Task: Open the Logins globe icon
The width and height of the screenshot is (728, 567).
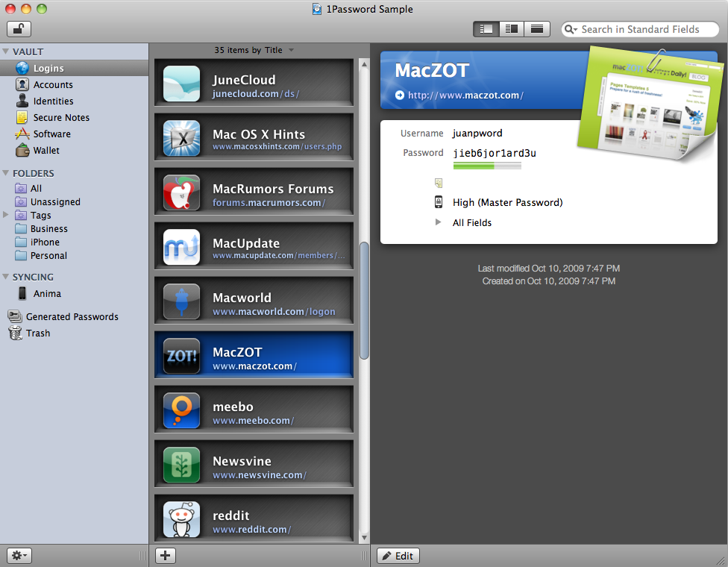Action: pyautogui.click(x=22, y=68)
